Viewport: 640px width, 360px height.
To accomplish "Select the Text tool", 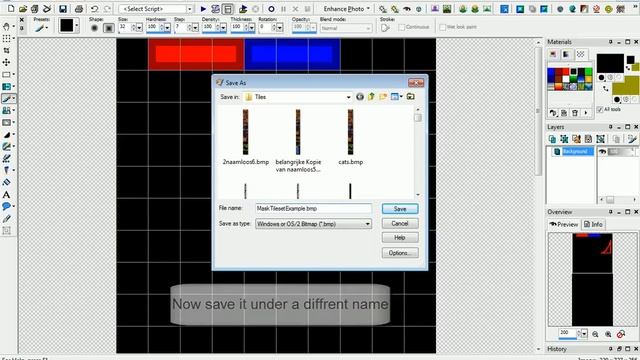I will point(6,195).
